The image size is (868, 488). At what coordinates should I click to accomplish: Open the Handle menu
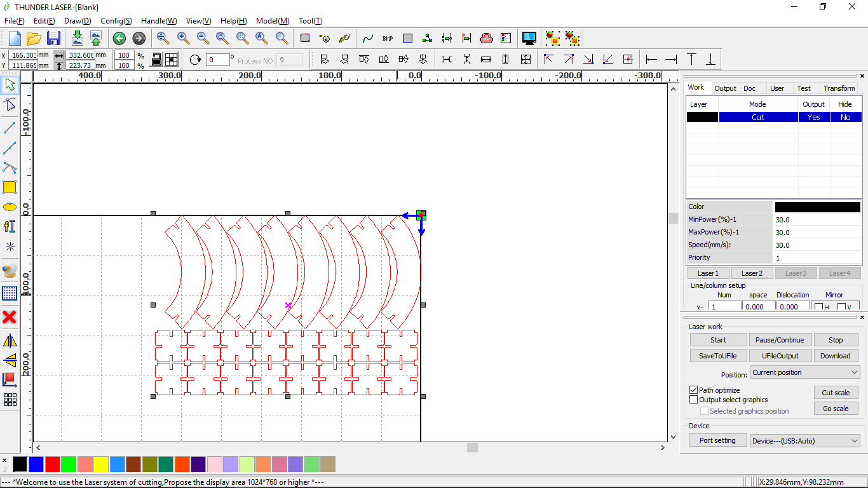pyautogui.click(x=158, y=21)
